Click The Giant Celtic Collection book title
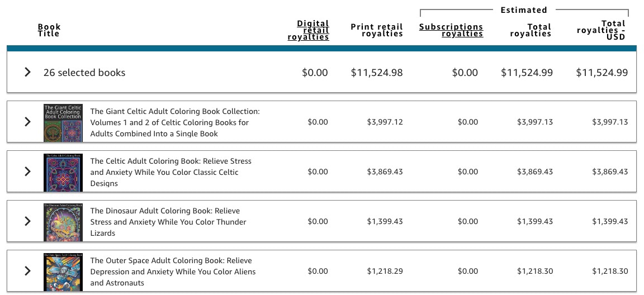The height and width of the screenshot is (295, 644). (175, 122)
